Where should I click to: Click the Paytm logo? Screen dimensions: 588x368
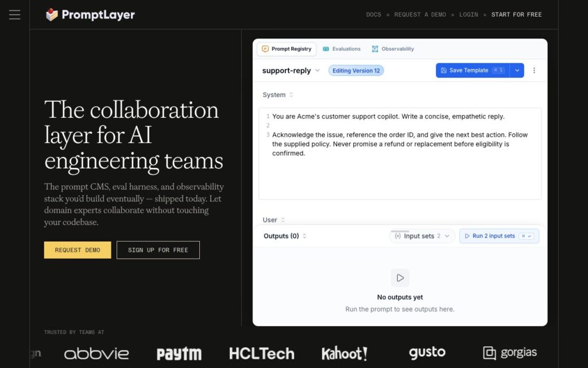coord(179,354)
